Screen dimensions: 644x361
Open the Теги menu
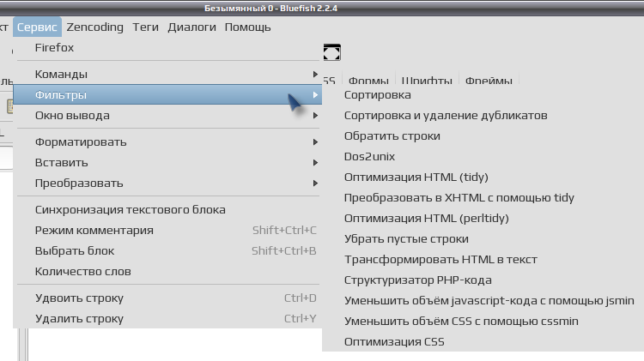[x=145, y=27]
